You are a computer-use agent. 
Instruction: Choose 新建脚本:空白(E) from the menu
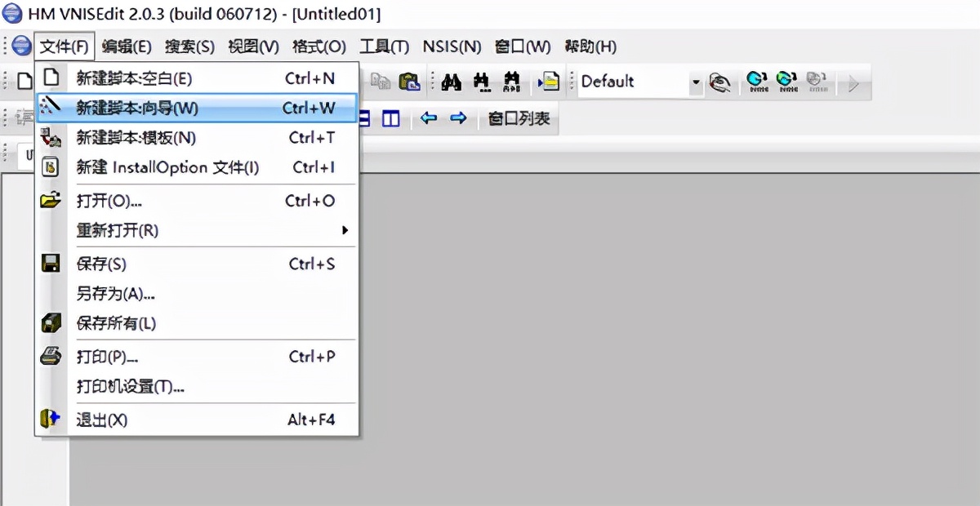[x=197, y=78]
